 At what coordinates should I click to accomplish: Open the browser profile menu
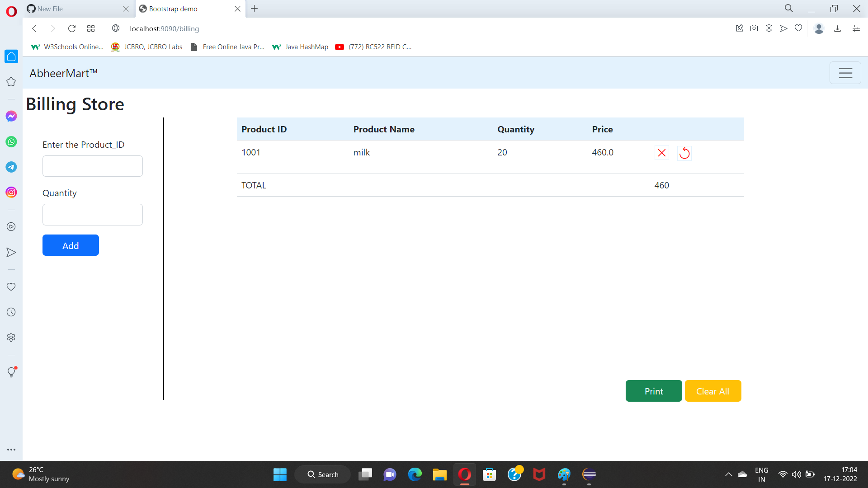[819, 28]
